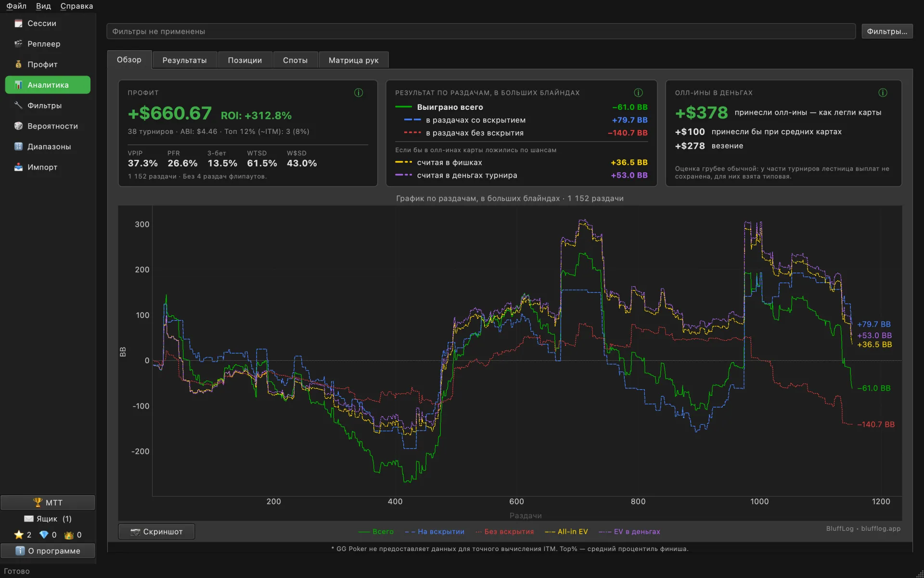Open the О программе dialog
The width and height of the screenshot is (924, 578).
48,551
